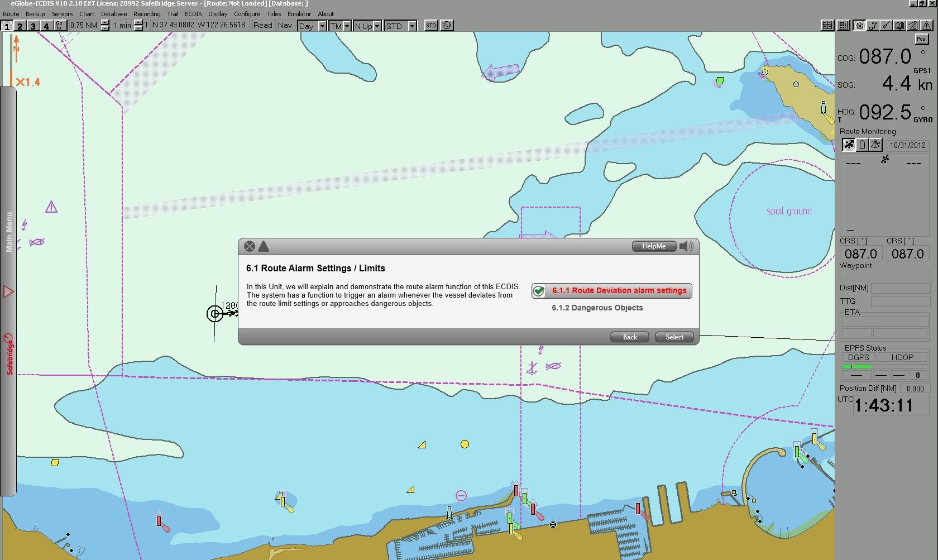
Task: Expand the N Up orientation dropdown
Action: 377,26
